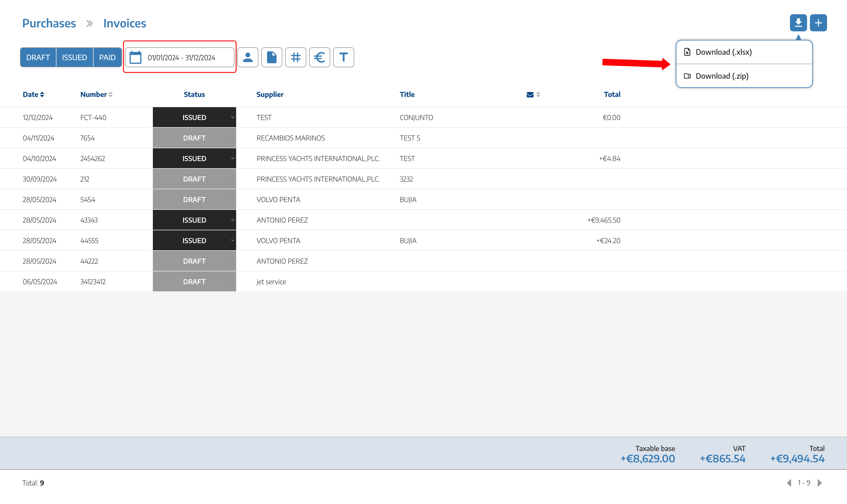
Task: Click the 1 - 9 pagination range
Action: 804,483
